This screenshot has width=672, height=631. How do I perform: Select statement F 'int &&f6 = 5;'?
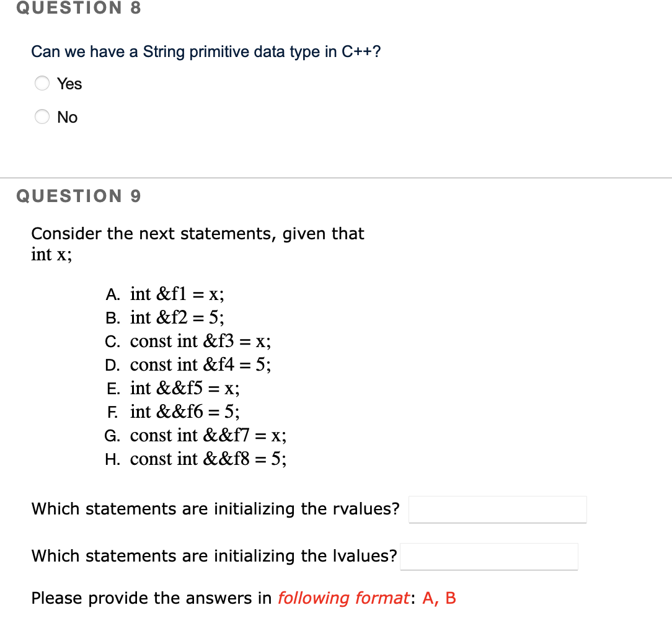point(172,412)
